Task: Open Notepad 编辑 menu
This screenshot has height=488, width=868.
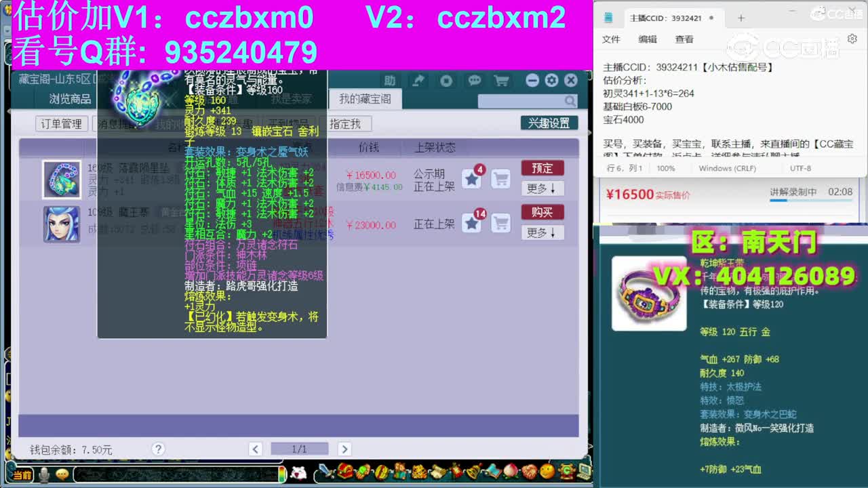Action: (648, 39)
